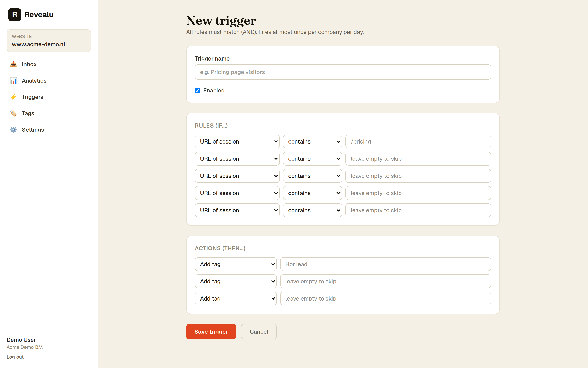Viewport: 588px width, 368px height.
Task: Expand second rule's contains dropdown
Action: tap(312, 159)
